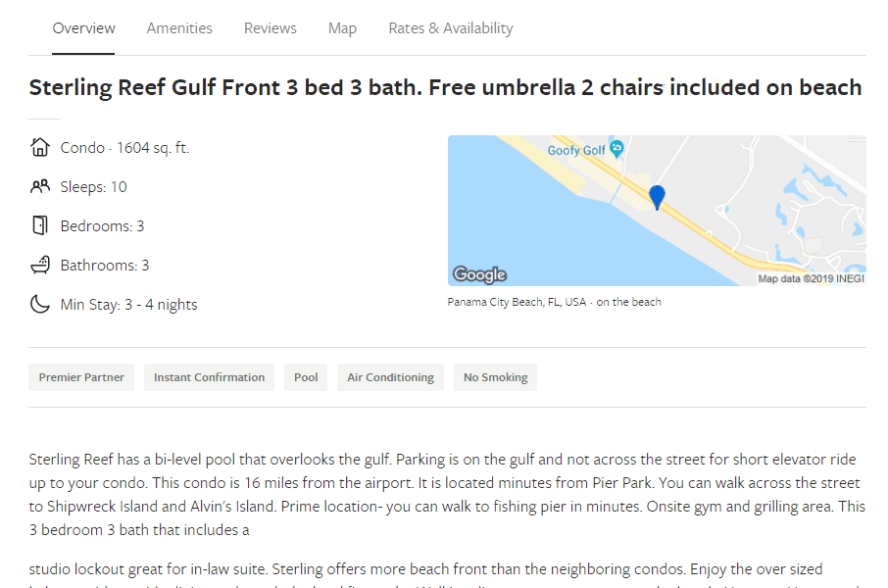Click the house icon beside Condo
The height and width of the screenshot is (588, 888).
pyautogui.click(x=39, y=147)
